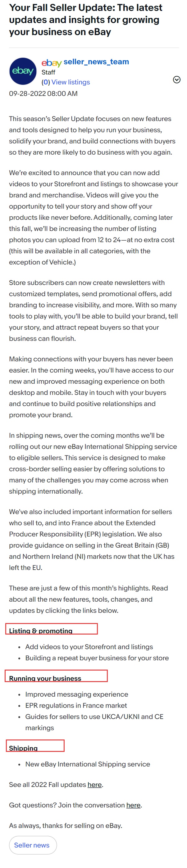Click the (0) feedback count
The height and width of the screenshot is (868, 187).
tap(46, 82)
